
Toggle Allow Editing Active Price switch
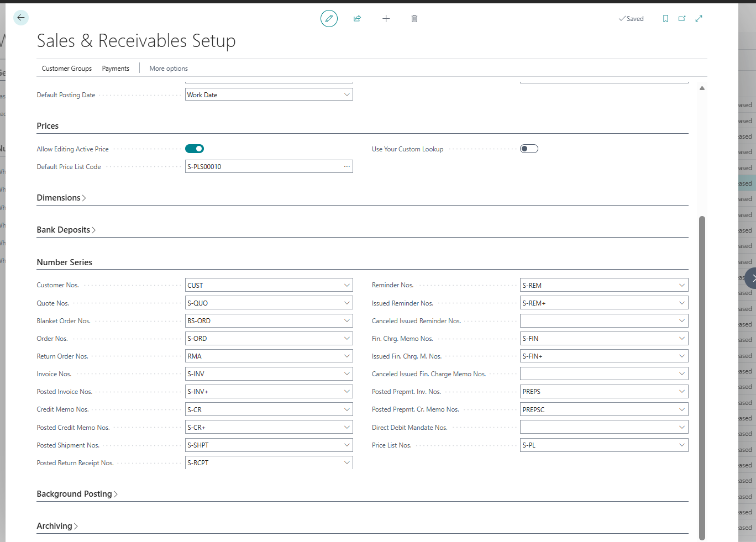(195, 149)
